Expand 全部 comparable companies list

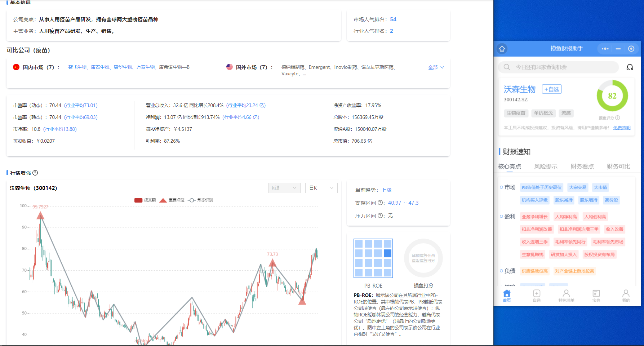(436, 67)
